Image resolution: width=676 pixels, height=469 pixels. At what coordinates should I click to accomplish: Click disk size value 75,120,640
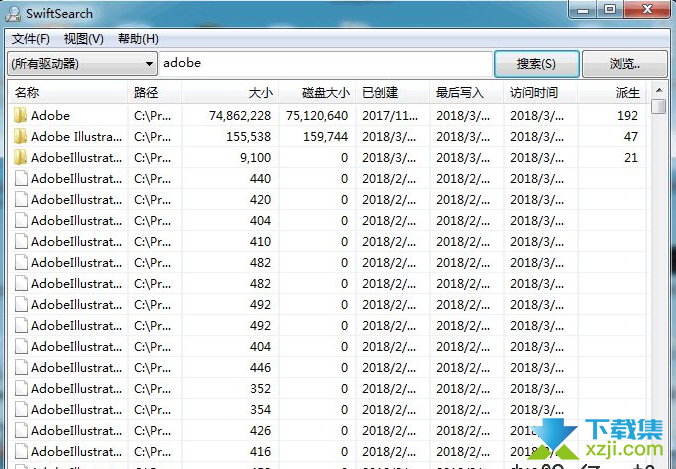(317, 116)
